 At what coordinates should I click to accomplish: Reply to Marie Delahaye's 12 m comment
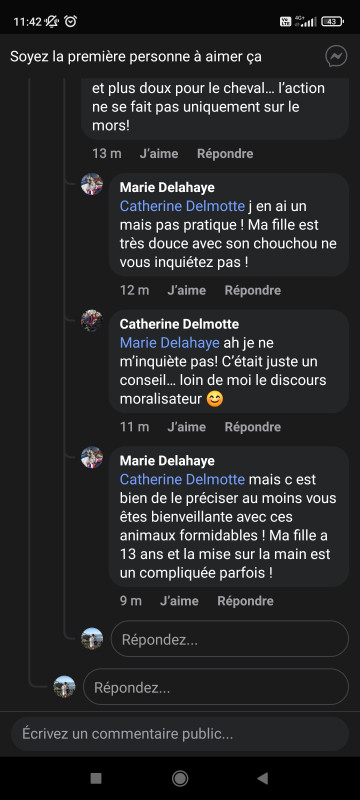click(253, 290)
